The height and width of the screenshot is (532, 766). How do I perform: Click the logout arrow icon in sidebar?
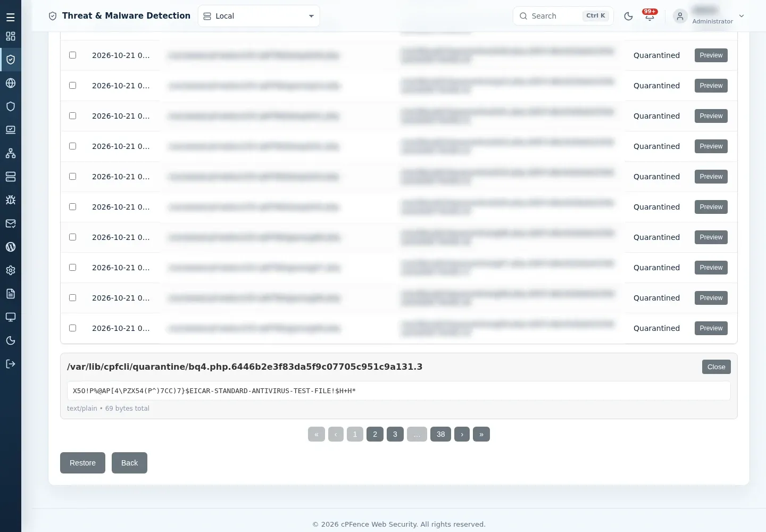click(10, 364)
